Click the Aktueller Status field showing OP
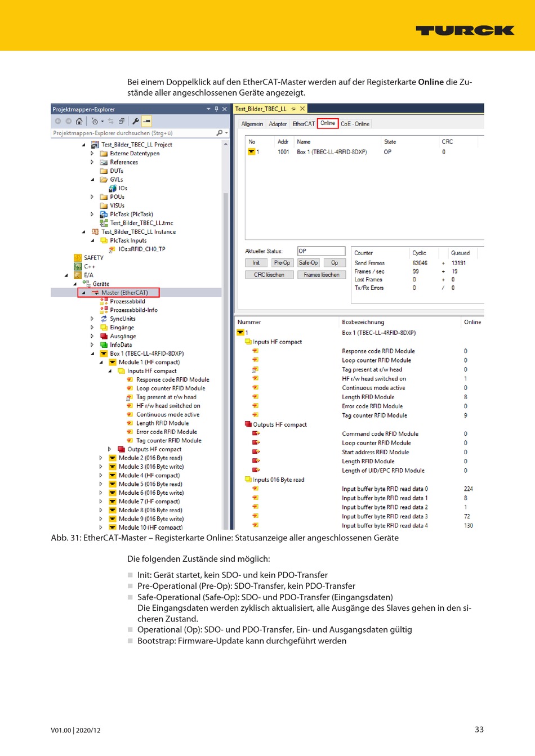 321,251
